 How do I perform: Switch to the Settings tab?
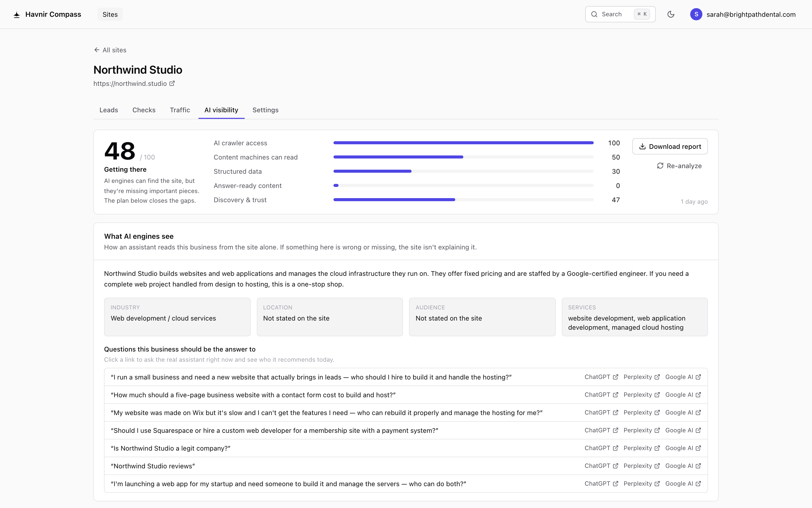(265, 110)
